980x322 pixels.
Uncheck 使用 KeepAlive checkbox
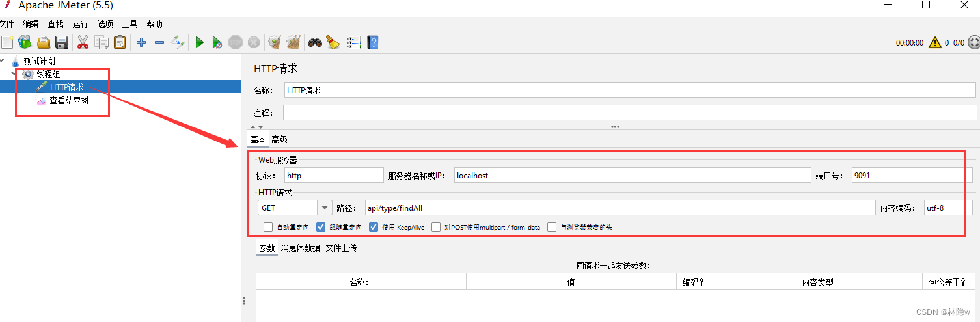pos(374,227)
